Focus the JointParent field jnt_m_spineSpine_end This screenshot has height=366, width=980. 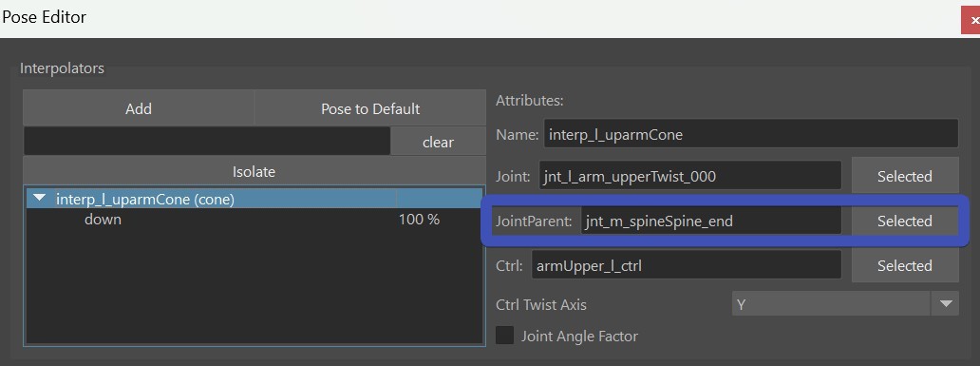tap(711, 221)
